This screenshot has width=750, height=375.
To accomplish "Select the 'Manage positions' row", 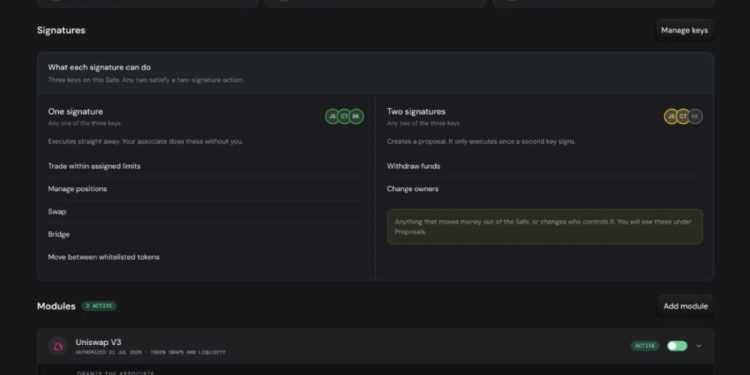I will point(206,189).
